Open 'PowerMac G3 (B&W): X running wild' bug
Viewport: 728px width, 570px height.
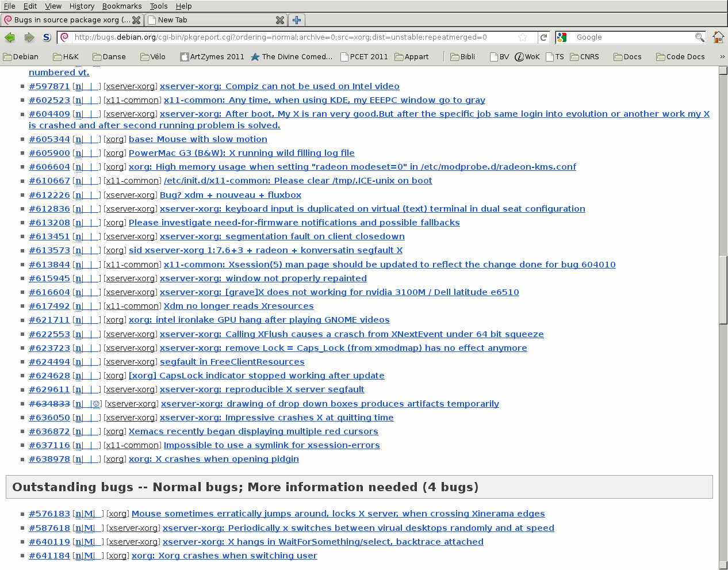pyautogui.click(x=242, y=153)
